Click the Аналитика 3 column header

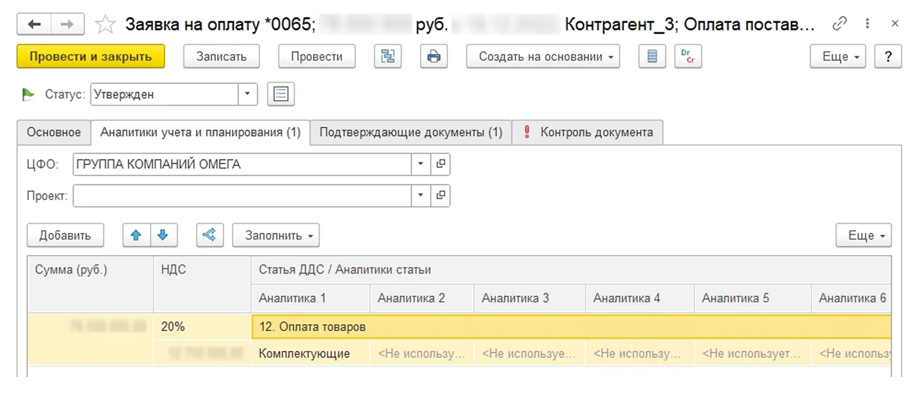tap(530, 298)
